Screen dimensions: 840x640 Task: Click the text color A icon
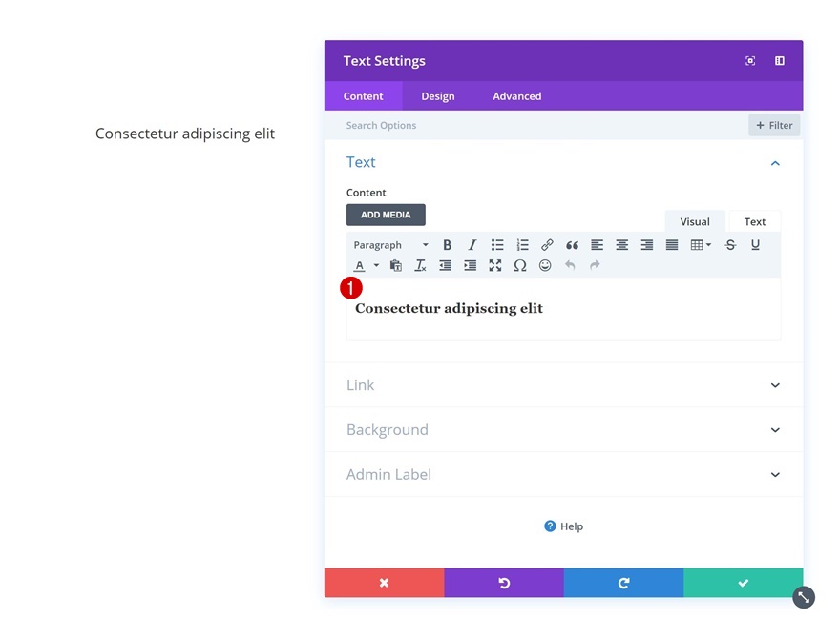tap(360, 265)
